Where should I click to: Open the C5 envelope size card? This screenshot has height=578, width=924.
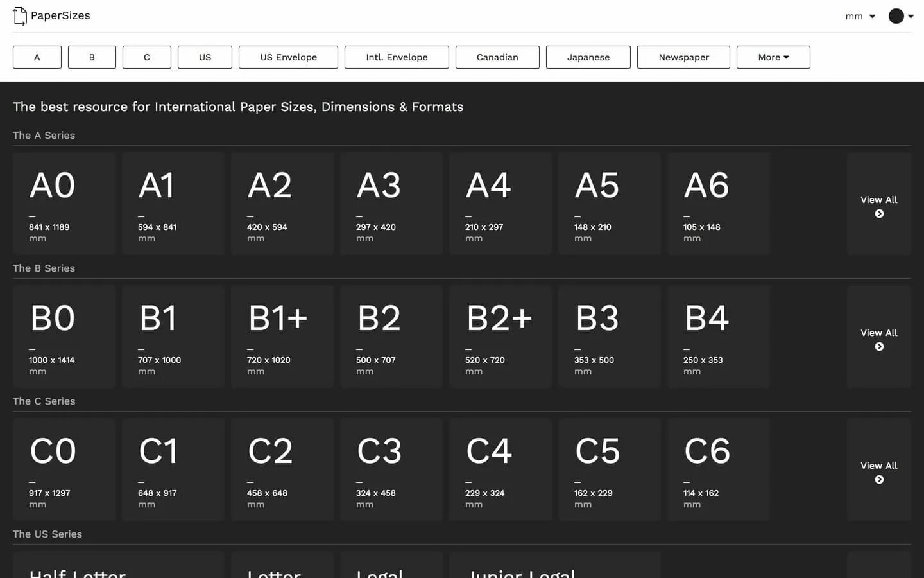point(609,469)
